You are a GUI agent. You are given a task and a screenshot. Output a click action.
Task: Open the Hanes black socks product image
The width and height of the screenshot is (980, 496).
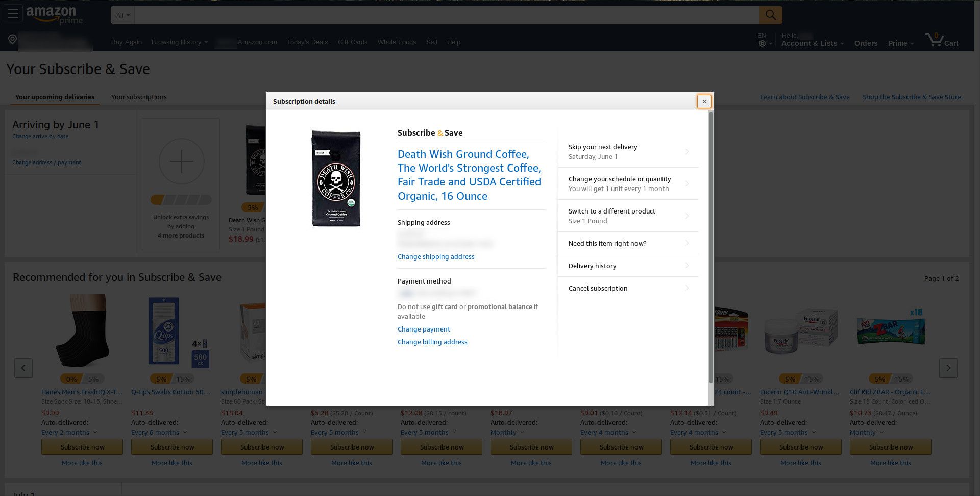[82, 331]
